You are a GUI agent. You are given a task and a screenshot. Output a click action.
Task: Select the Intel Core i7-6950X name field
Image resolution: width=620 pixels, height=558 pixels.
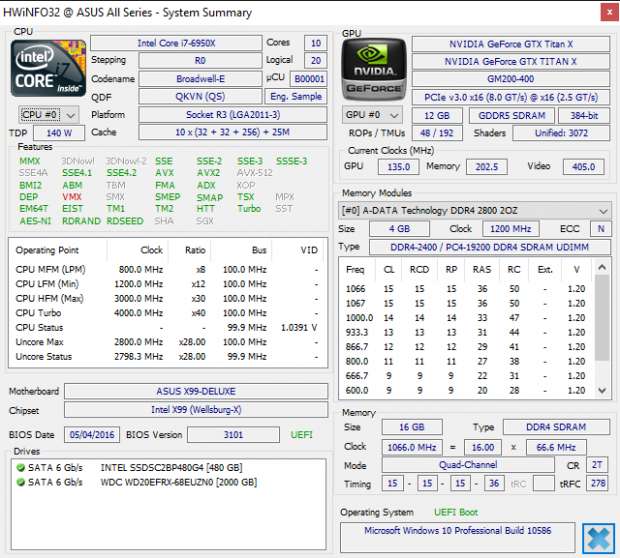pyautogui.click(x=174, y=43)
